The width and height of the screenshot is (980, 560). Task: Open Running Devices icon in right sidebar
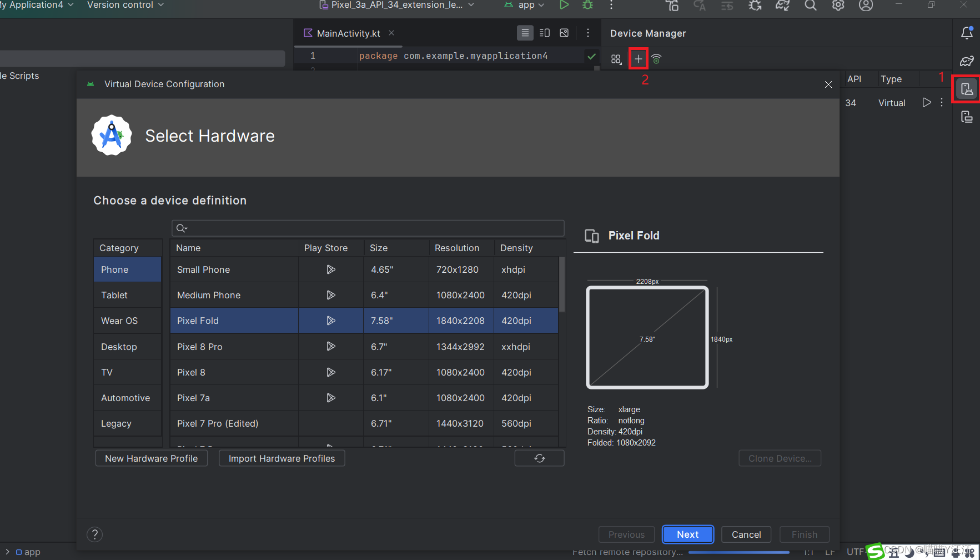(967, 117)
